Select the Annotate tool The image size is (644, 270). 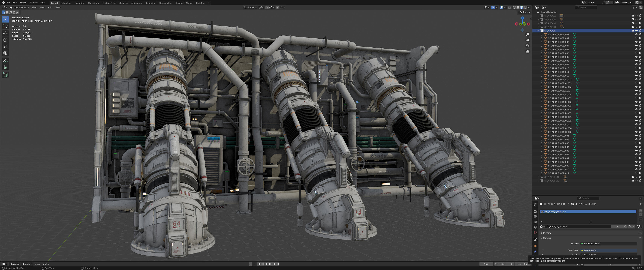point(5,61)
